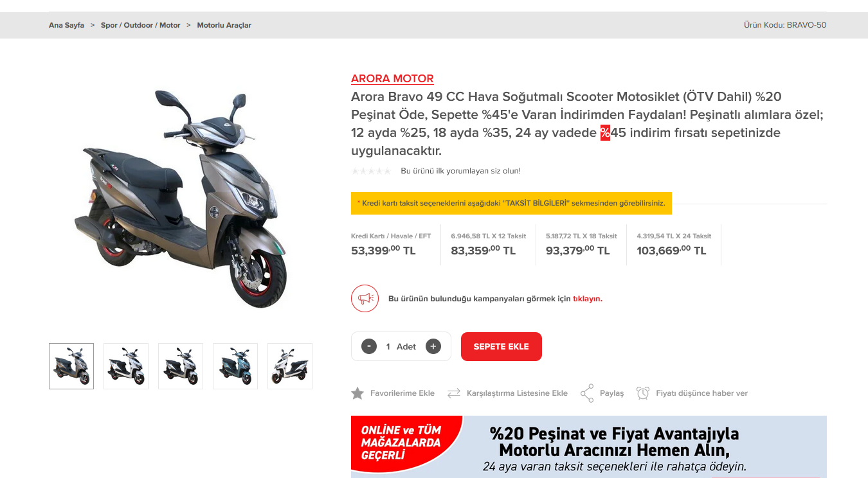The height and width of the screenshot is (478, 868).
Task: Select the fifth scooter thumbnail
Action: 290,366
